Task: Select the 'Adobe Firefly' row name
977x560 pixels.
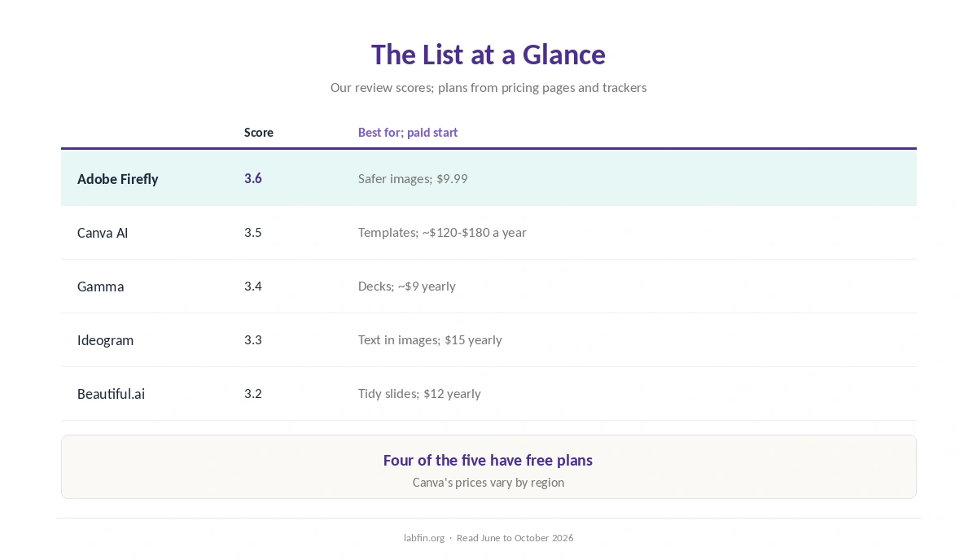Action: click(118, 179)
